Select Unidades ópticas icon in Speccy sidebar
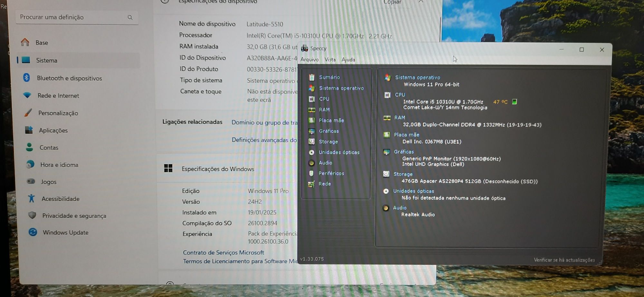This screenshot has height=297, width=644. pyautogui.click(x=311, y=152)
